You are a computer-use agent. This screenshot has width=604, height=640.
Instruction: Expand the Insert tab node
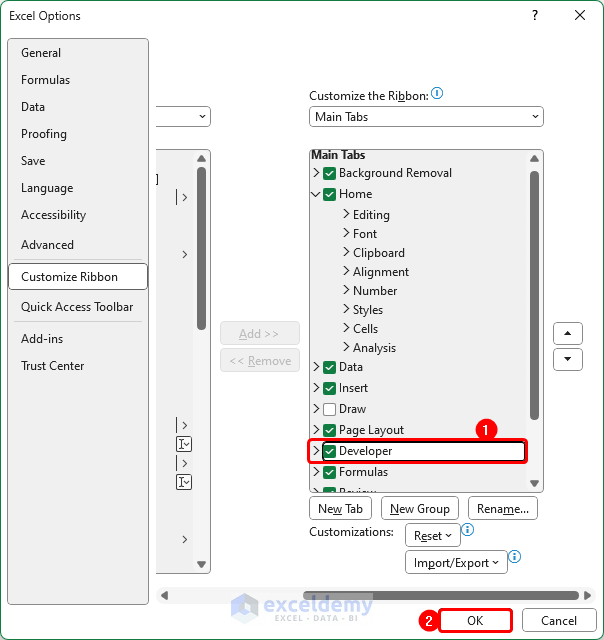(x=316, y=387)
